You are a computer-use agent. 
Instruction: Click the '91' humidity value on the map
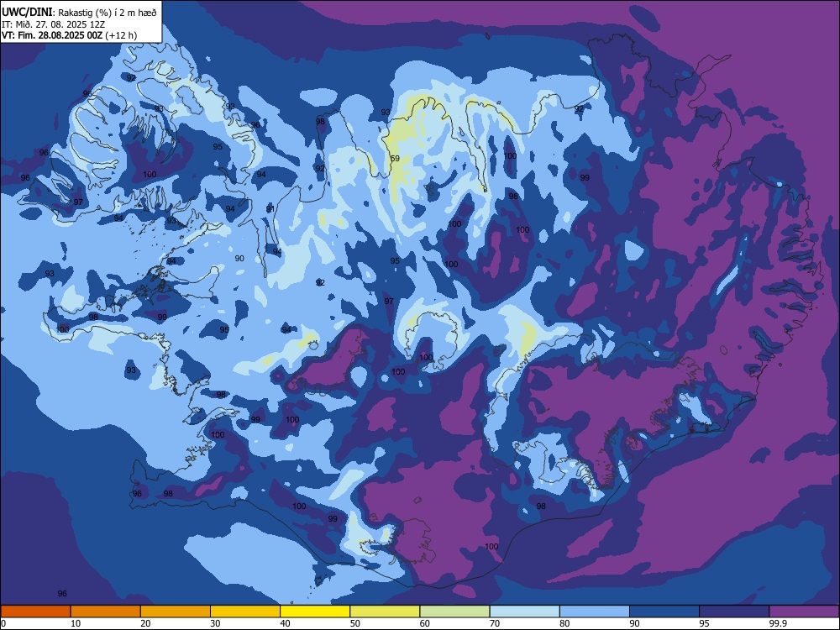tap(270, 208)
